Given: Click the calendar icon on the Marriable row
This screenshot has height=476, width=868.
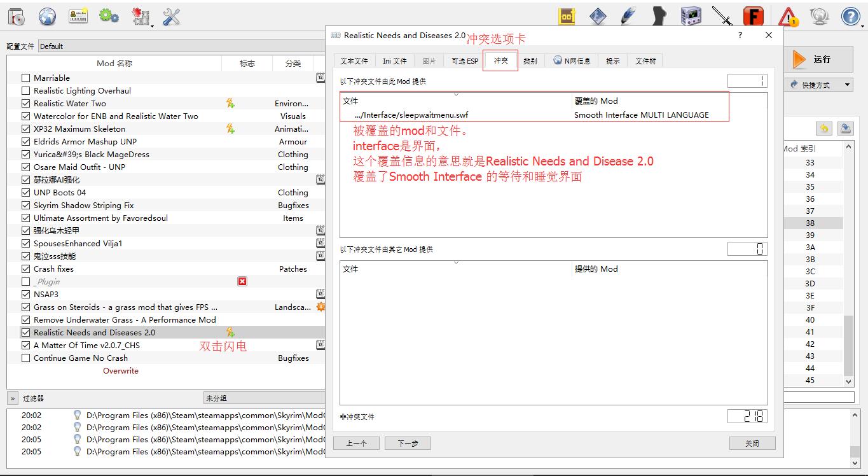Looking at the screenshot, I should tap(320, 78).
